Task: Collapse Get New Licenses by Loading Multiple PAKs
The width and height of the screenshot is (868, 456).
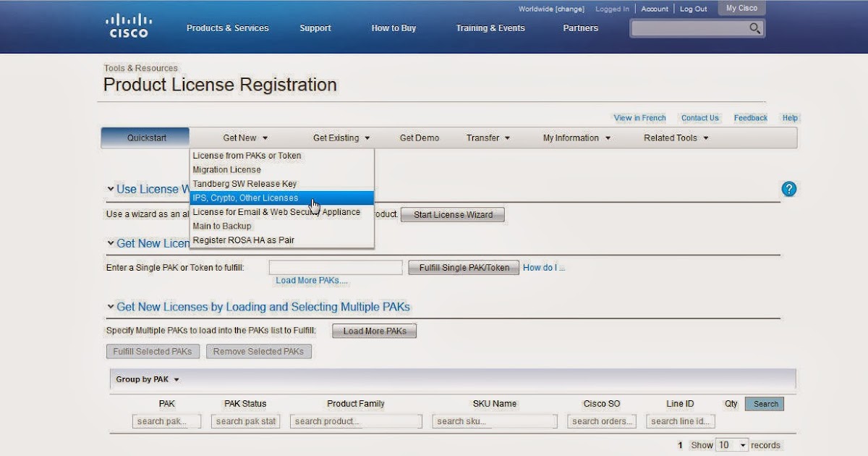Action: pyautogui.click(x=111, y=307)
